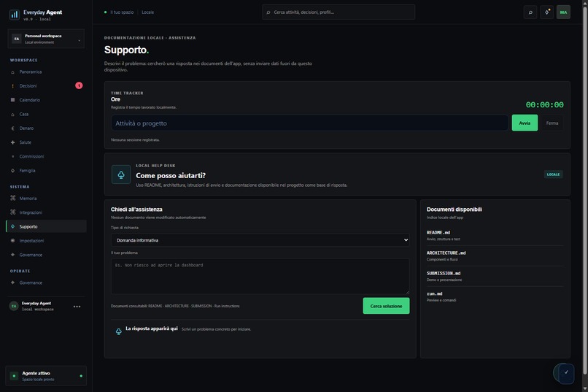Viewport: 588px width, 392px height.
Task: Click the Everyday Agent logo icon
Action: click(x=15, y=15)
